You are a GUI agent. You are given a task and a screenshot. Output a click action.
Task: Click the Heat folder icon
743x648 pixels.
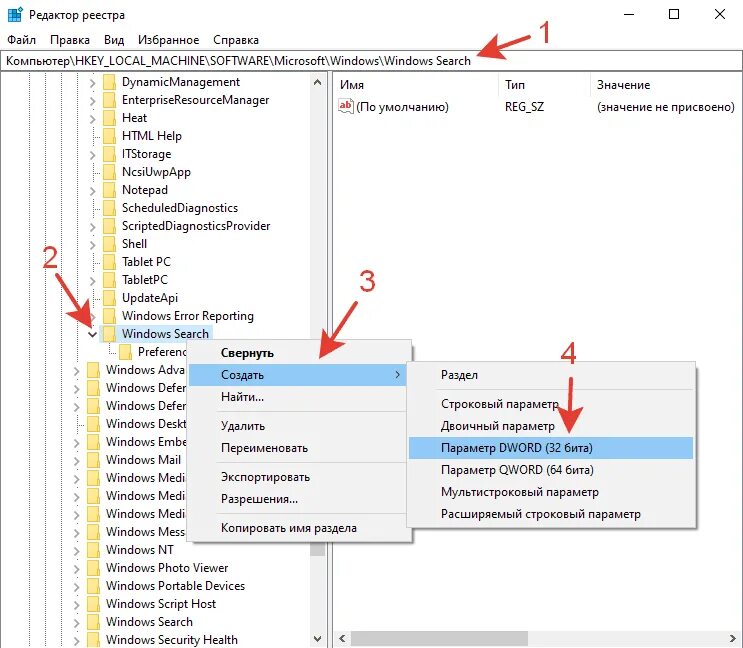(x=109, y=118)
